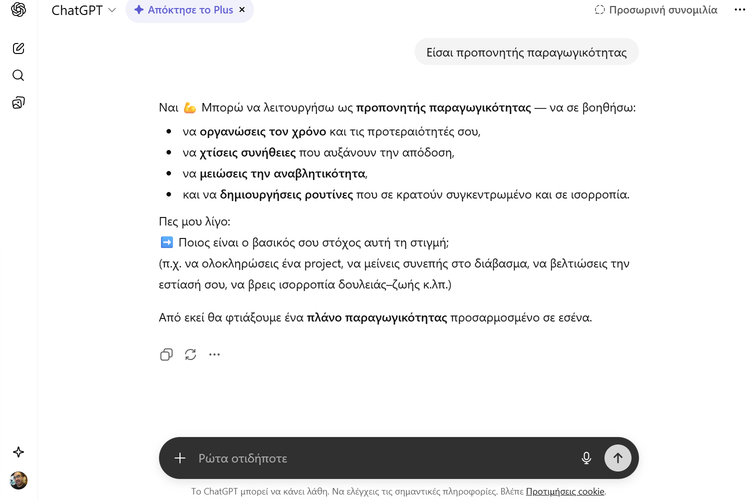Dismiss the Απόκτησε το Plus pill

click(x=242, y=10)
